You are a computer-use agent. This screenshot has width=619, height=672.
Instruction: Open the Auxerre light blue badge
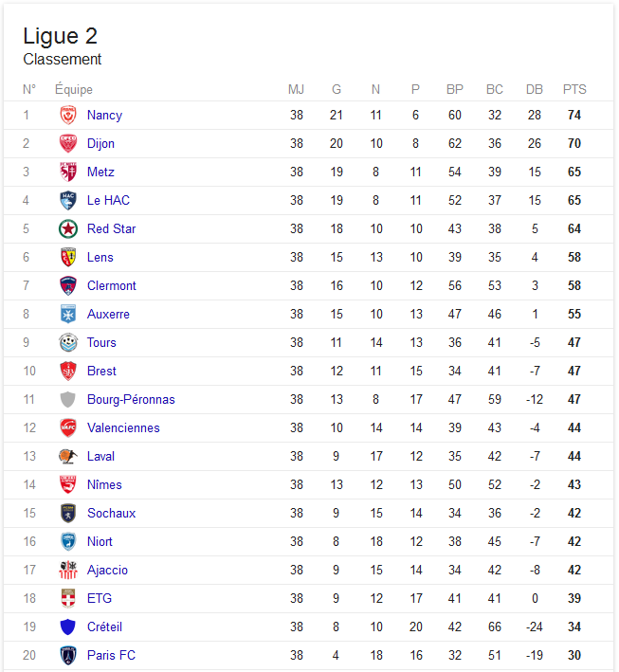(67, 314)
